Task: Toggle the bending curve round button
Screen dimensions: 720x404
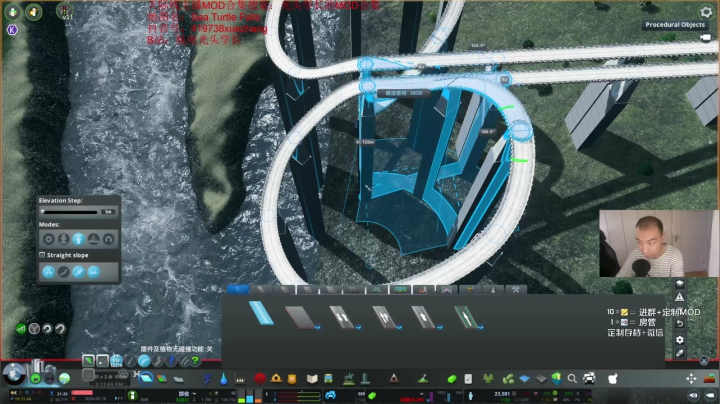Action: click(x=64, y=272)
